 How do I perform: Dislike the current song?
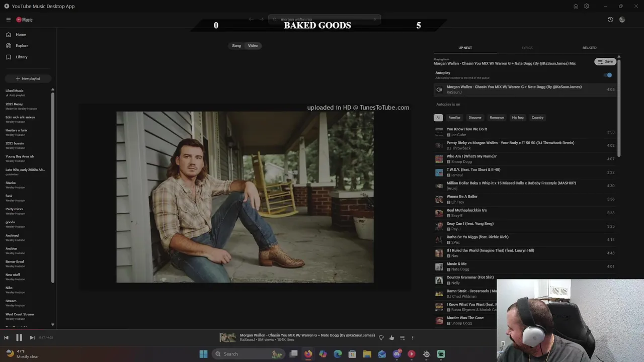(381, 338)
